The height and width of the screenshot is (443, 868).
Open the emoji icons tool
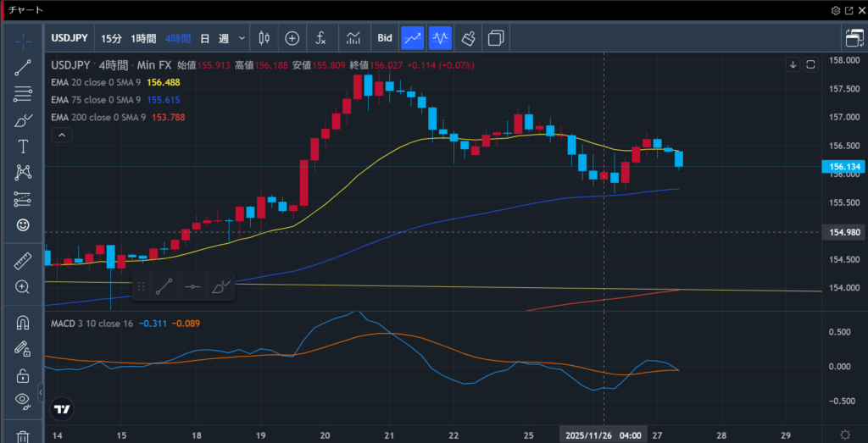click(x=23, y=225)
